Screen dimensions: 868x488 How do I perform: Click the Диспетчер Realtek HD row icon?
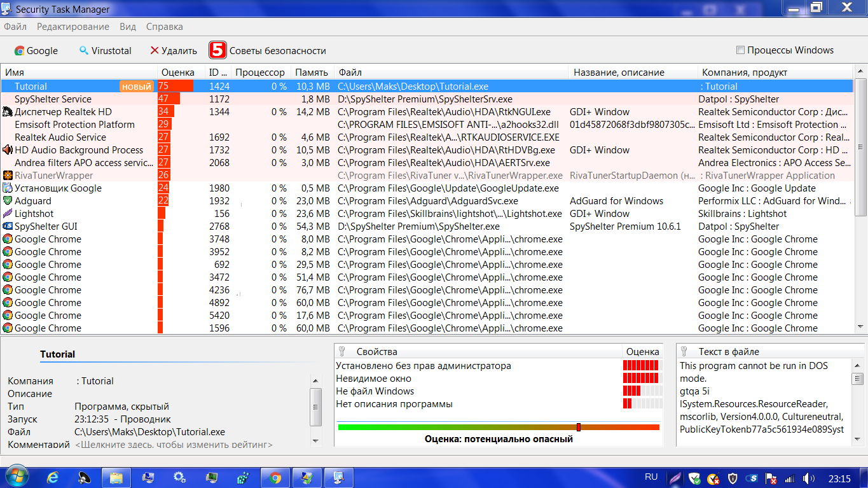coord(8,112)
